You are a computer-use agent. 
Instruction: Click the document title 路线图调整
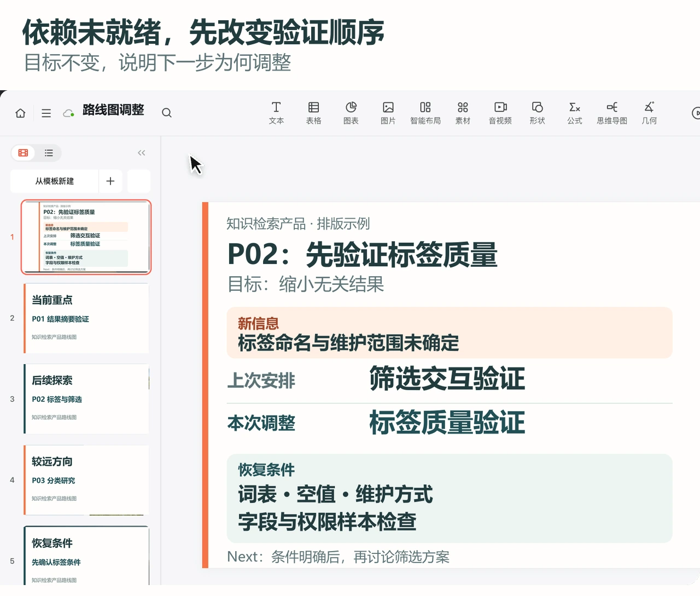coord(113,110)
